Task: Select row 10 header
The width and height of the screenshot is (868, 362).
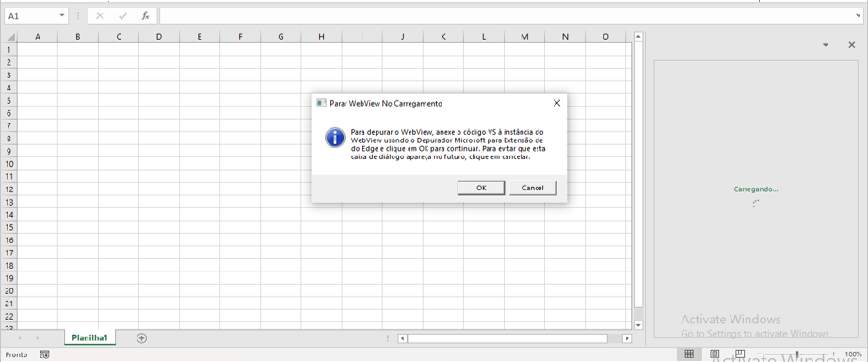Action: [8, 164]
